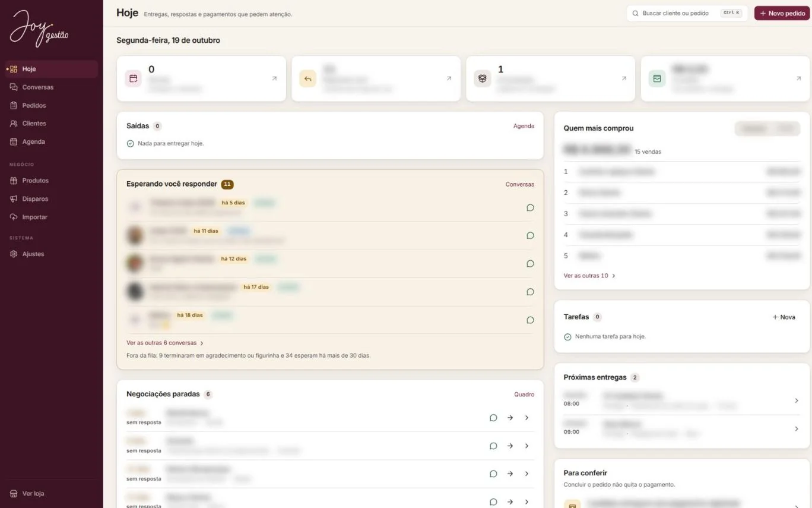Image resolution: width=812 pixels, height=508 pixels.
Task: Go to Importar using the cloud upload icon
Action: 14,217
